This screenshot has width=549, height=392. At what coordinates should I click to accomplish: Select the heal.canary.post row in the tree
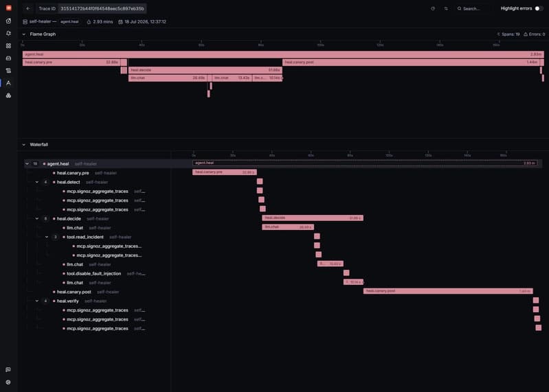pos(98,292)
